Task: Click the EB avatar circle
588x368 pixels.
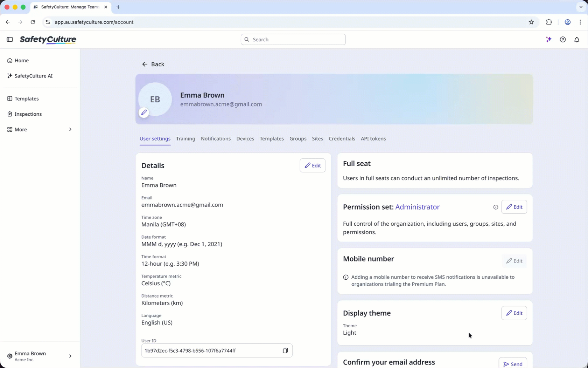Action: 155,99
